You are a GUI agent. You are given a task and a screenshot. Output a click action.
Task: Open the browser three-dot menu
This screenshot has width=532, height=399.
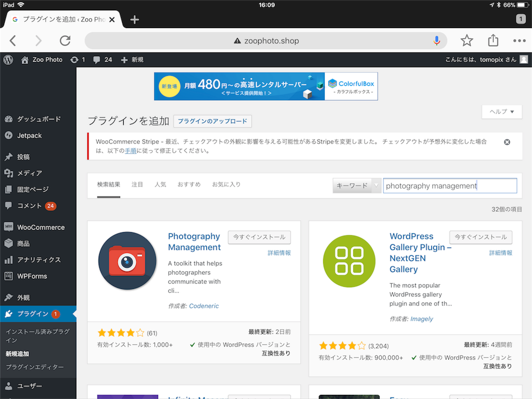[x=520, y=41]
